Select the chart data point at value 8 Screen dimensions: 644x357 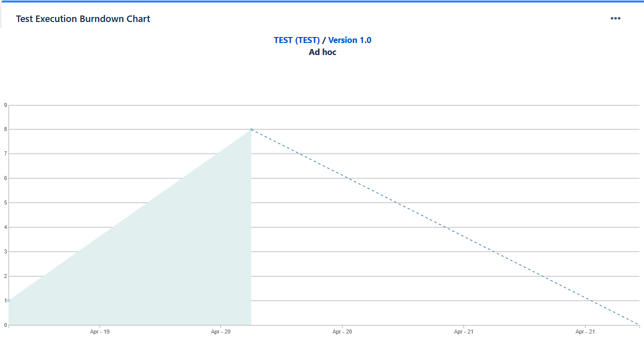pyautogui.click(x=251, y=129)
